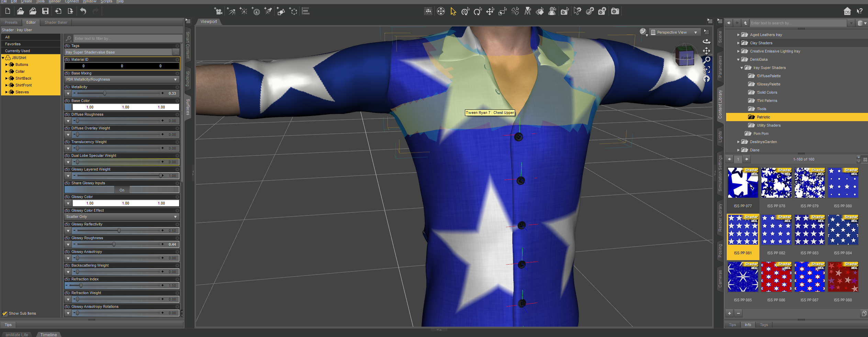
Task: Expand the Sleeves surface item
Action: tap(7, 92)
